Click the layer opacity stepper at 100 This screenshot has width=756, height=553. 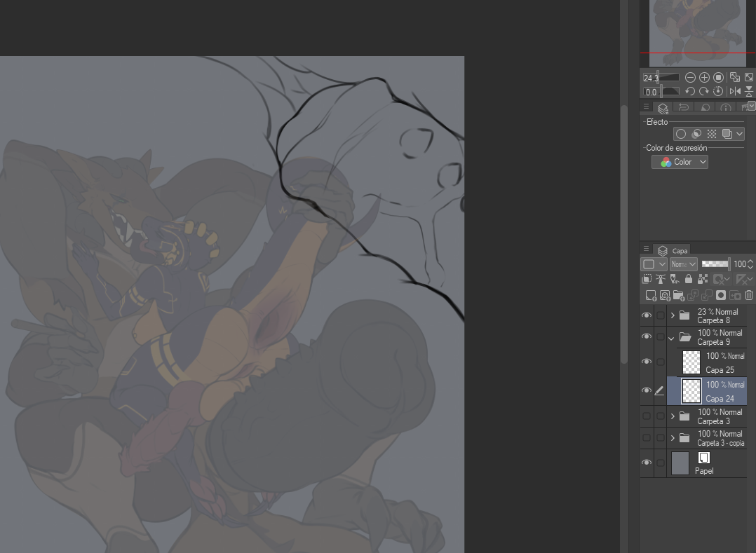click(x=750, y=264)
